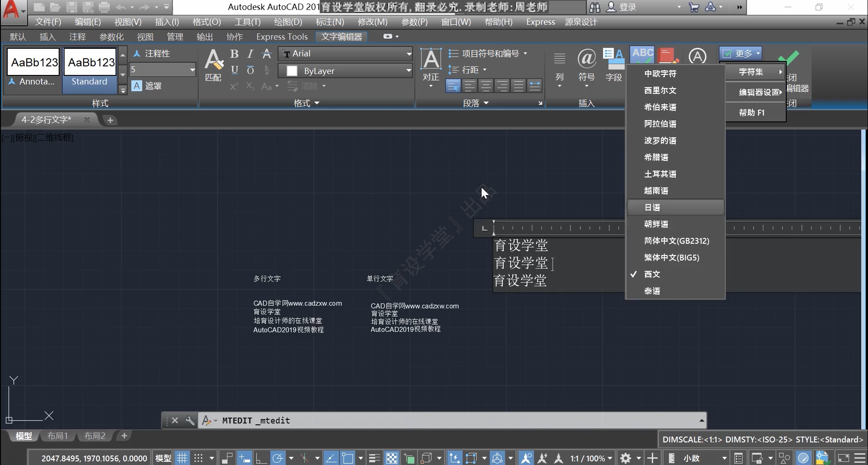Click the Subscript icon
Viewport: 868px width, 465px height.
click(251, 86)
